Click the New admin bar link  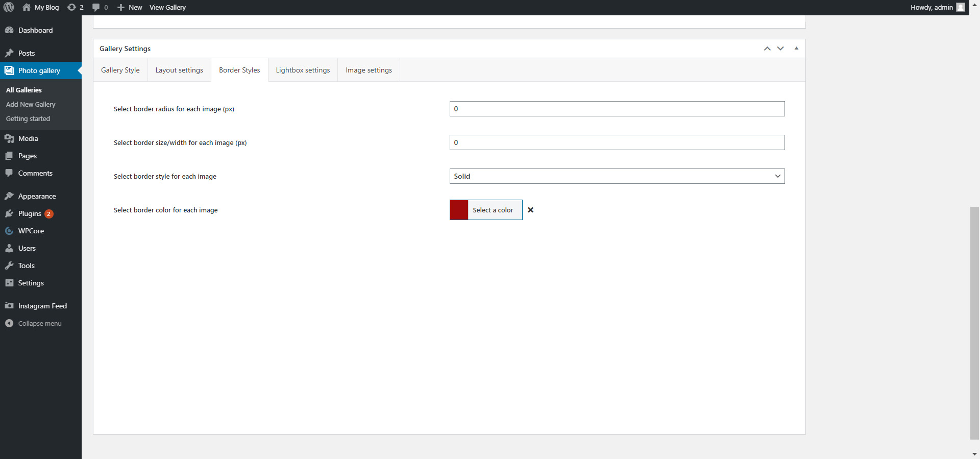tap(135, 7)
